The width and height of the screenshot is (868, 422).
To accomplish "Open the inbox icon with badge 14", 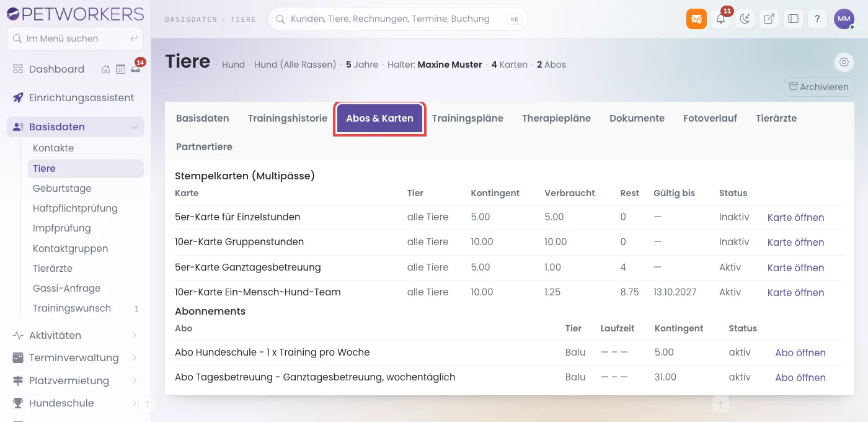I will click(136, 69).
